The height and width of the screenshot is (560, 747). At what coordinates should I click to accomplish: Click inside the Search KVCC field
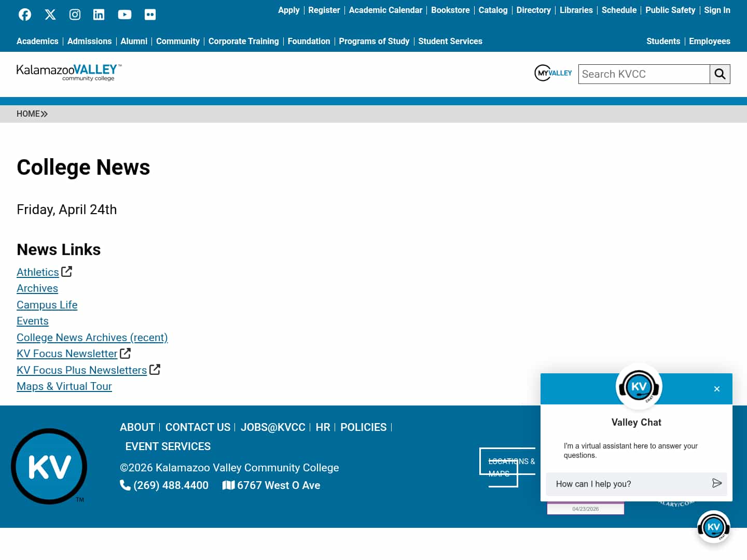point(643,74)
